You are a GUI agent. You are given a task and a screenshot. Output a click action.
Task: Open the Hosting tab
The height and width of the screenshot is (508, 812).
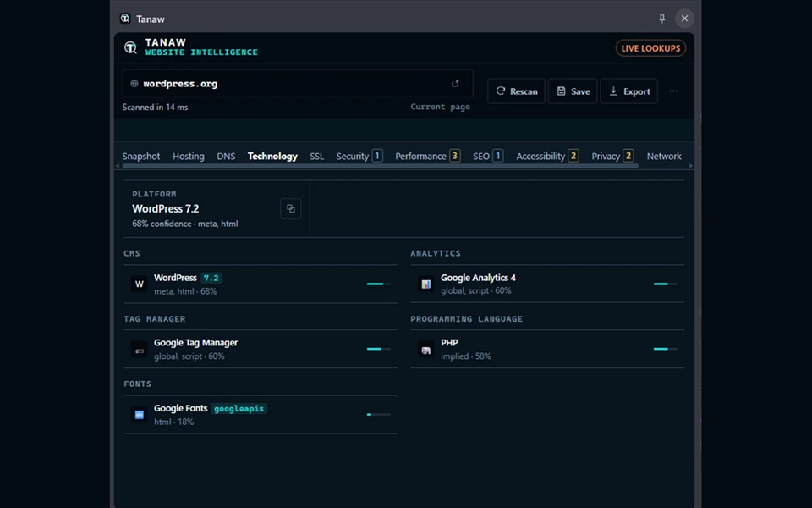(189, 156)
